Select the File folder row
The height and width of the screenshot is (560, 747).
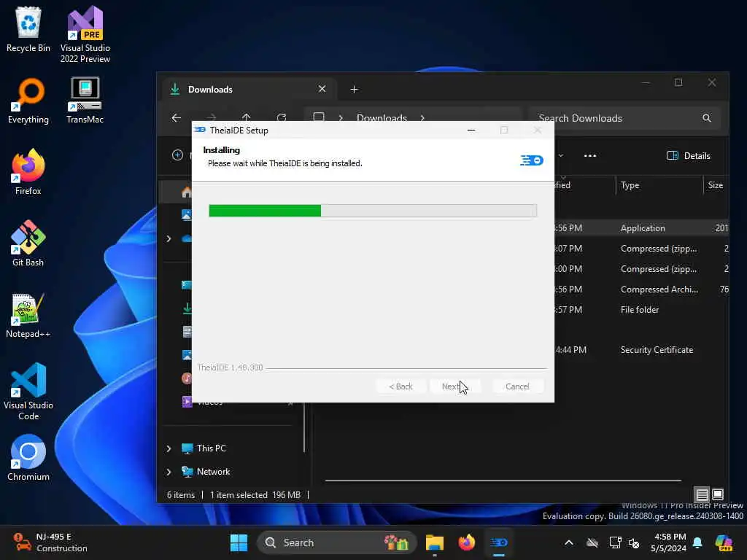click(x=640, y=309)
